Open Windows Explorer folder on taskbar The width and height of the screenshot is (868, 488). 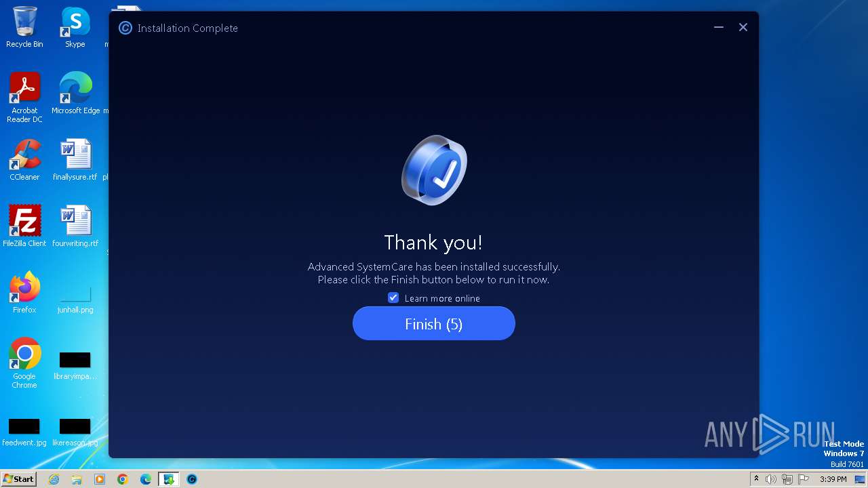[x=77, y=479]
